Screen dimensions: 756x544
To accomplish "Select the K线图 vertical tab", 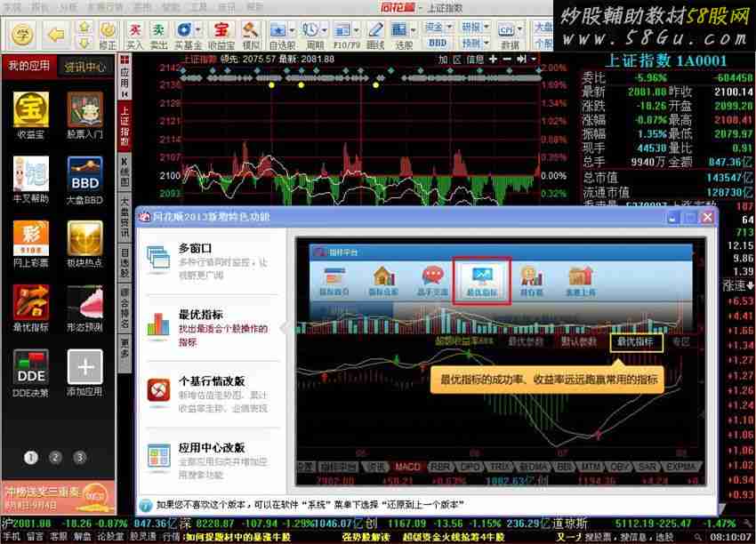I will point(125,171).
